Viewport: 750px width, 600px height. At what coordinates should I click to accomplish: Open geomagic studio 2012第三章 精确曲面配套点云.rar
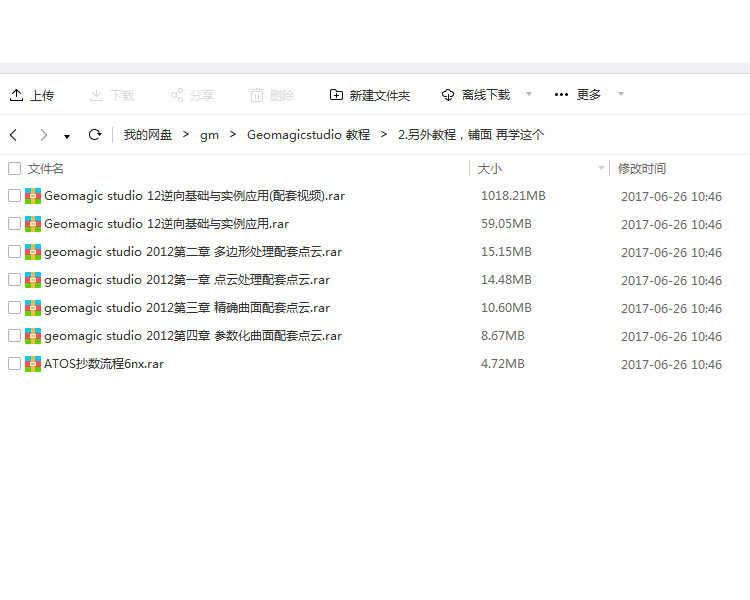(x=187, y=308)
